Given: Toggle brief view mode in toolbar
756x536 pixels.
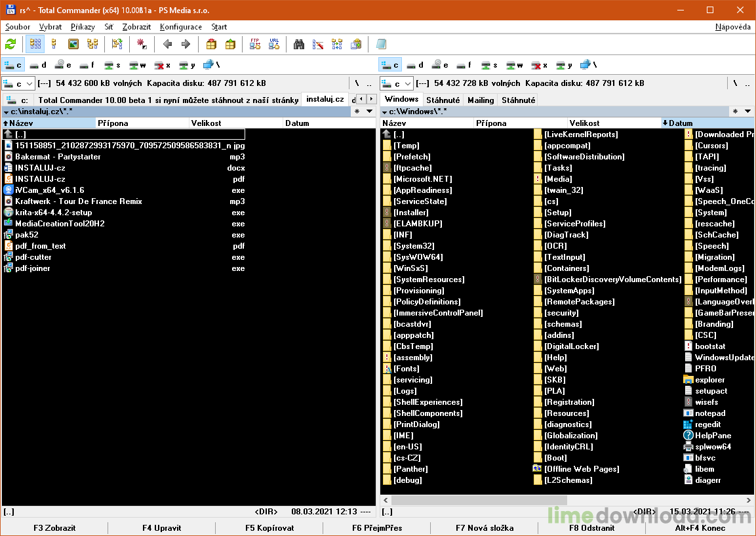Looking at the screenshot, I should pyautogui.click(x=35, y=45).
